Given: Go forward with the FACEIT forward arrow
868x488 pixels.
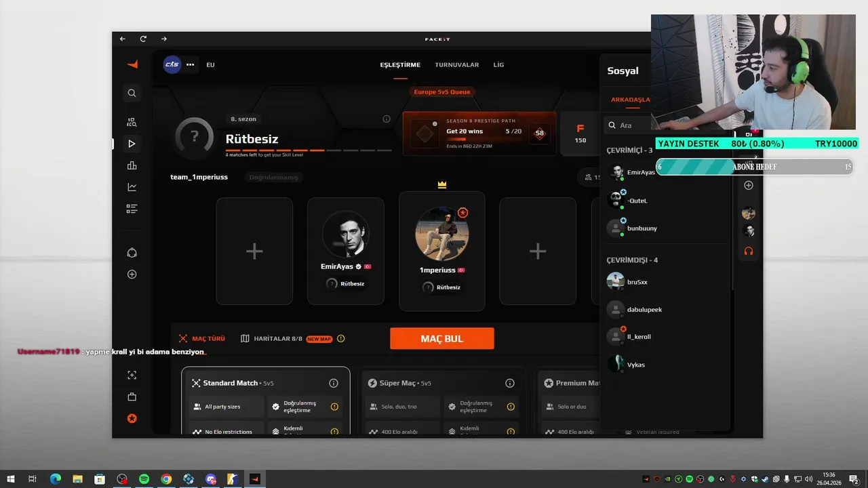Looking at the screenshot, I should click(164, 39).
